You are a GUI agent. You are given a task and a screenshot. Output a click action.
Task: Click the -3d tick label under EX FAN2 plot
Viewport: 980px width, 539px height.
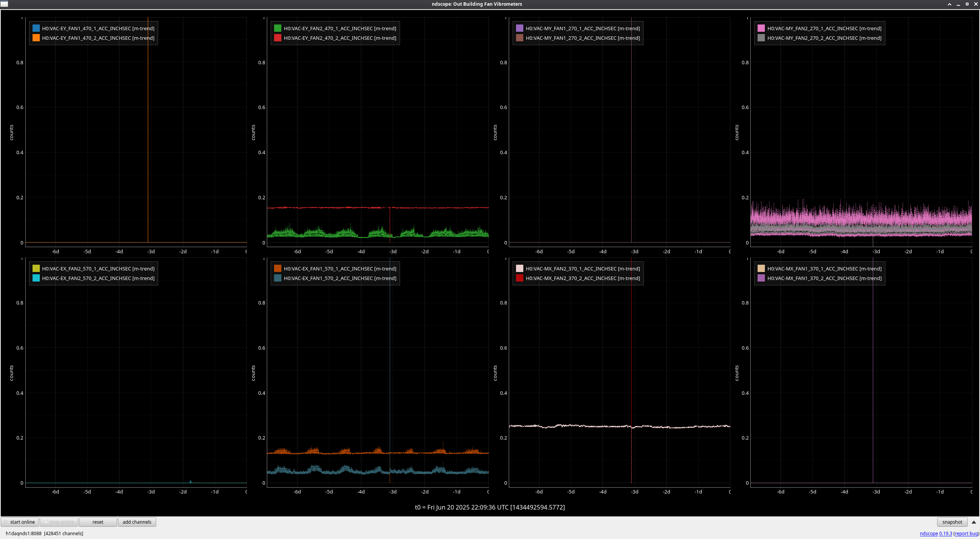(x=151, y=492)
